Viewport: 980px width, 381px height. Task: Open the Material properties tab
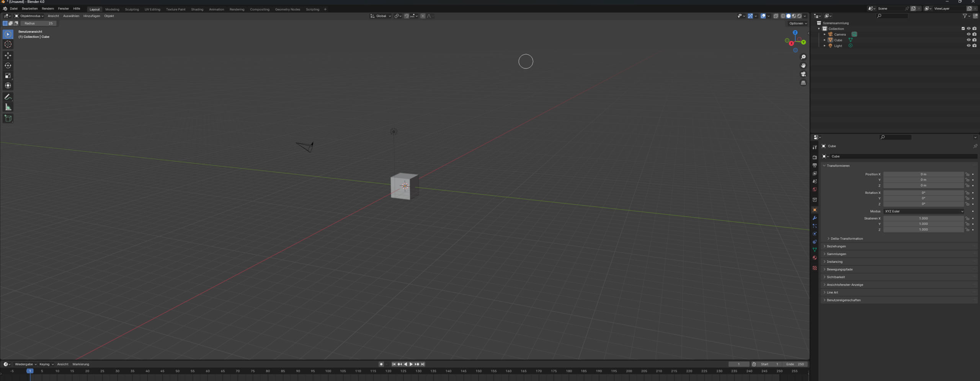[x=815, y=257]
